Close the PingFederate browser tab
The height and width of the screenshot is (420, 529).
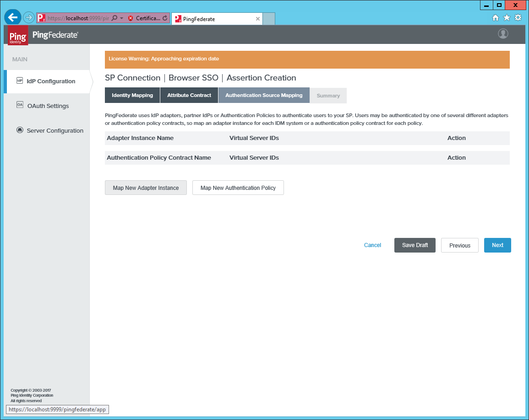click(x=258, y=19)
